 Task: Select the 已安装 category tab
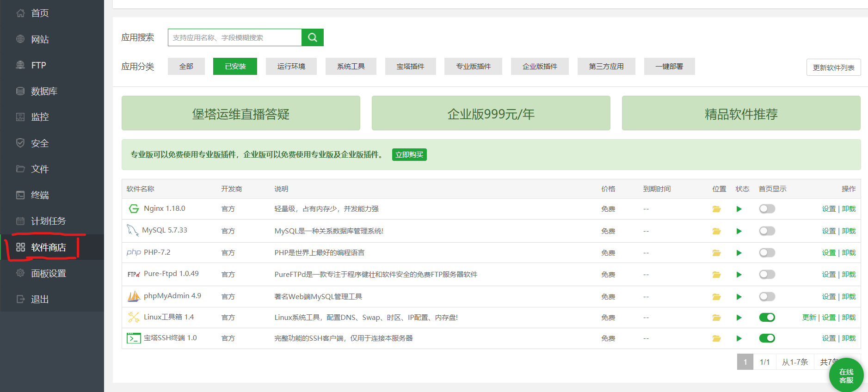pyautogui.click(x=235, y=67)
